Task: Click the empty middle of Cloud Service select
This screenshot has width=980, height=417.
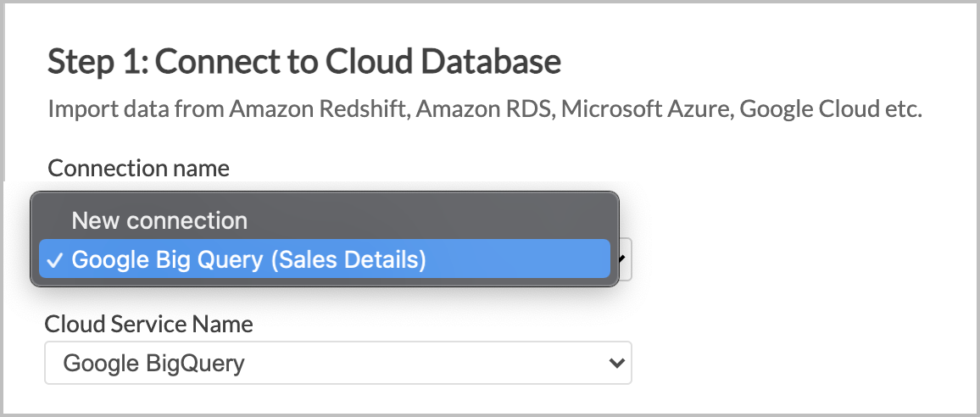Action: click(x=425, y=363)
